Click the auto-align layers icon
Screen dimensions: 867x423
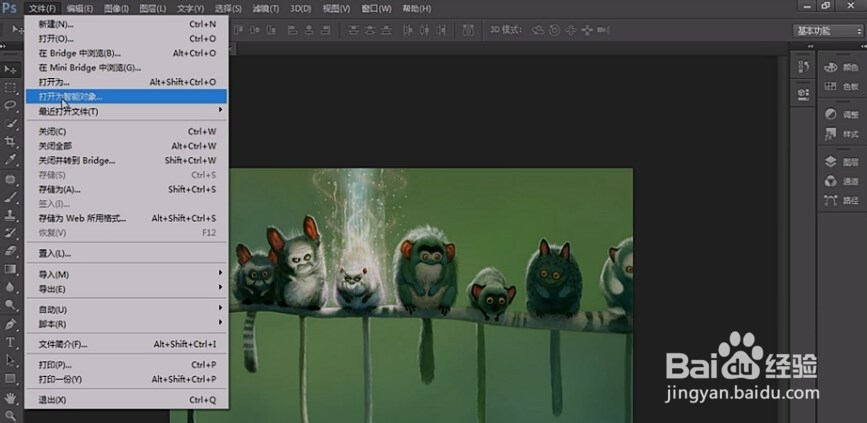468,30
